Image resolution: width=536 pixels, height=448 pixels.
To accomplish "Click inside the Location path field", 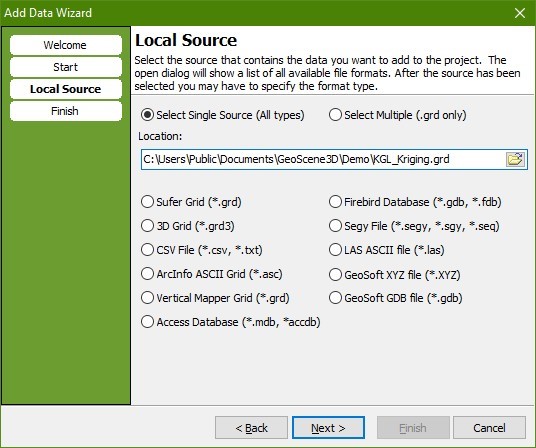I will click(323, 159).
